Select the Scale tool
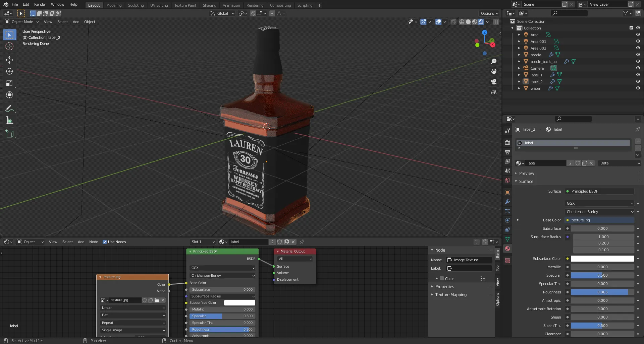Viewport: 644px width, 344px height. coord(9,83)
